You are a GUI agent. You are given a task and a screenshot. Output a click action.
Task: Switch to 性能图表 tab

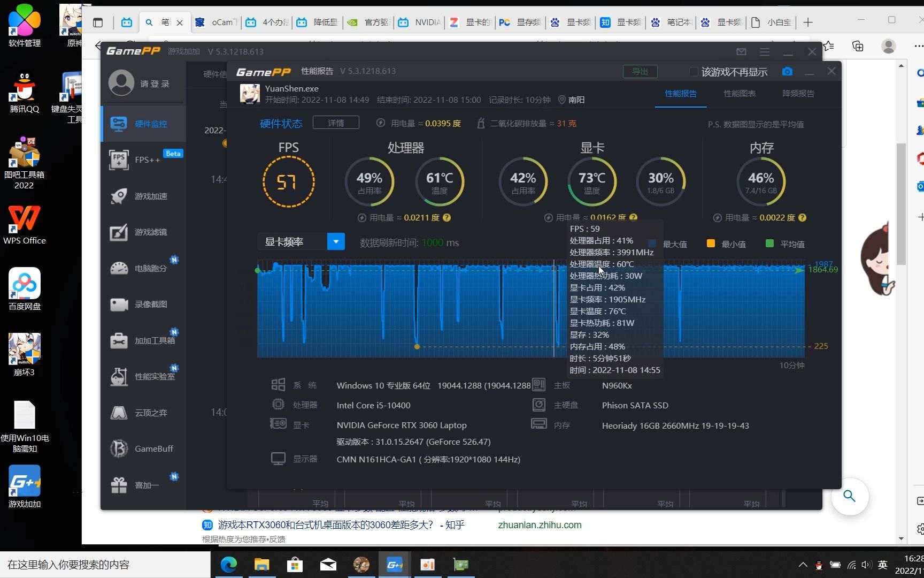click(740, 94)
